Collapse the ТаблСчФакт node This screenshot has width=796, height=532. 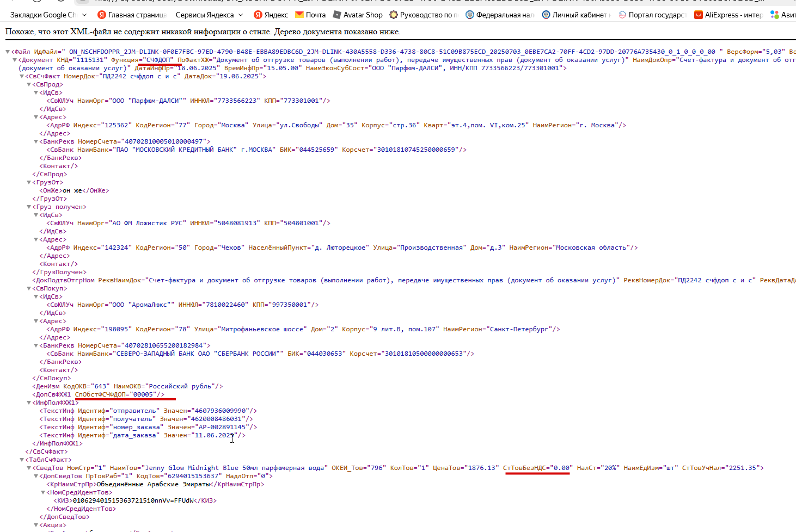pos(22,460)
